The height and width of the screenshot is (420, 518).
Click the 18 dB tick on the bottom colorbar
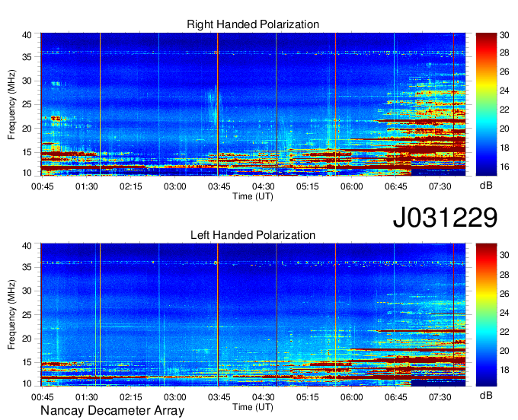click(504, 370)
